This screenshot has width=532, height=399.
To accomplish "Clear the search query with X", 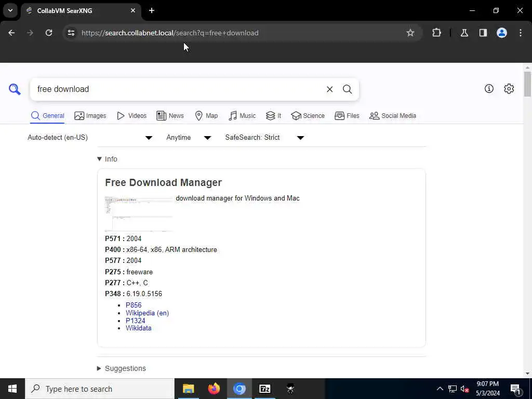I will pyautogui.click(x=329, y=89).
